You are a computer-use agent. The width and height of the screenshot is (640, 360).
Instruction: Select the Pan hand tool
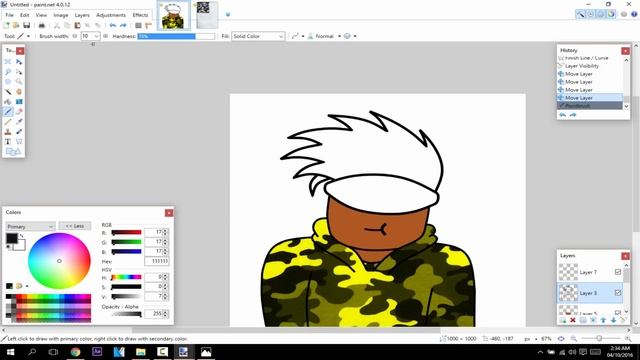tap(19, 92)
